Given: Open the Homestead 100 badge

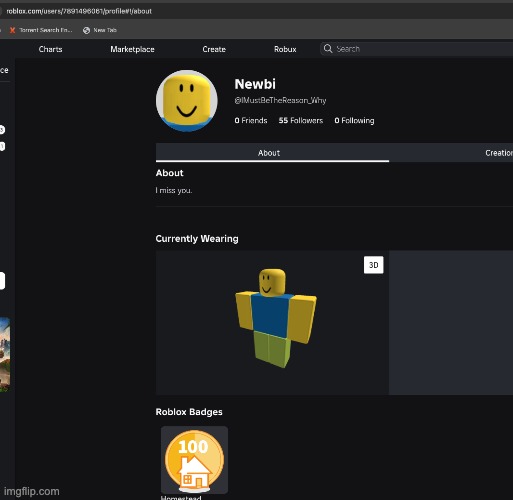Looking at the screenshot, I should coord(194,460).
